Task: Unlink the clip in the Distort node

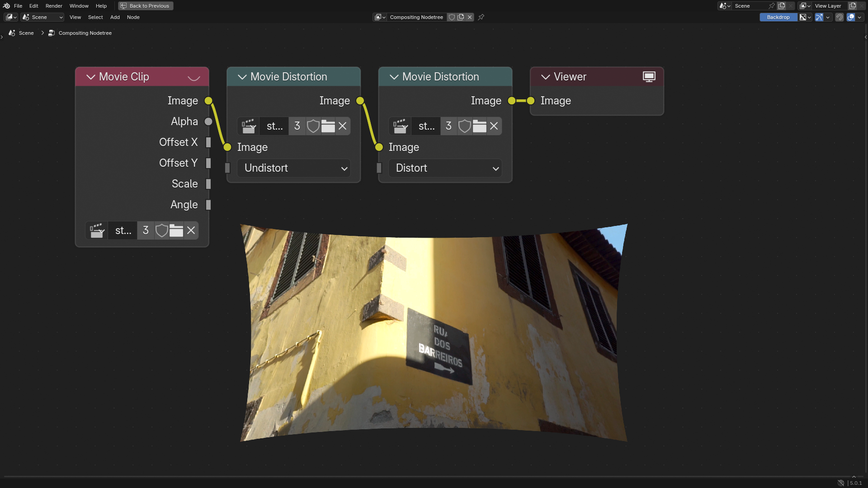Action: coord(494,126)
